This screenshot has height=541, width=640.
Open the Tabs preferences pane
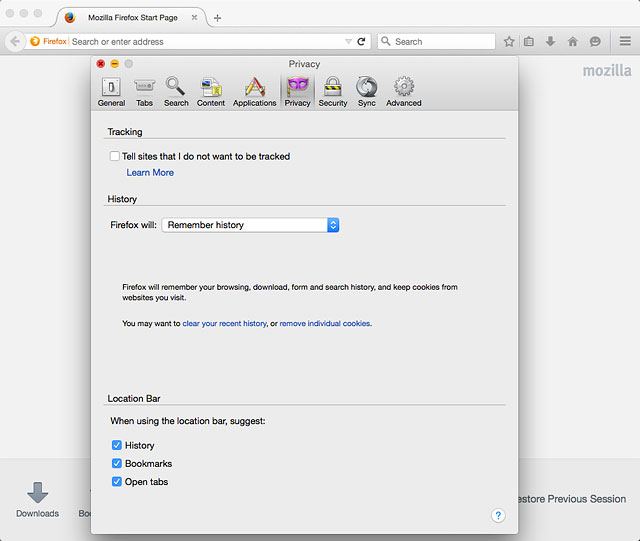tap(144, 92)
